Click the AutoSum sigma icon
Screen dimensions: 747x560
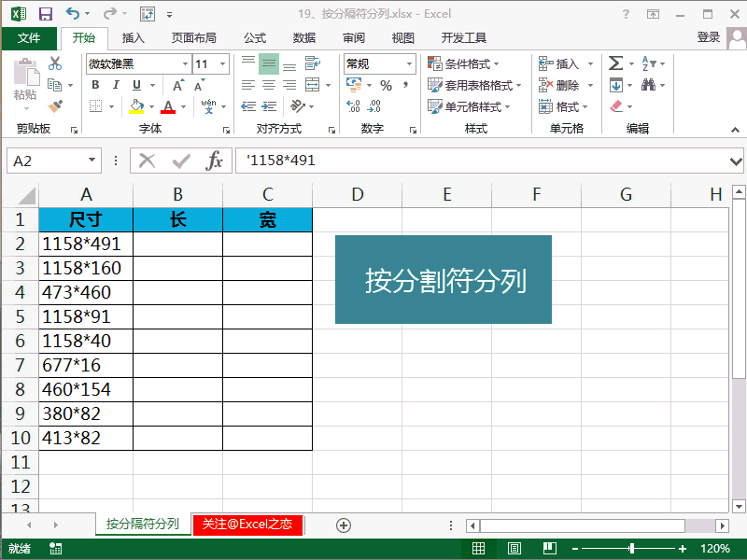616,63
